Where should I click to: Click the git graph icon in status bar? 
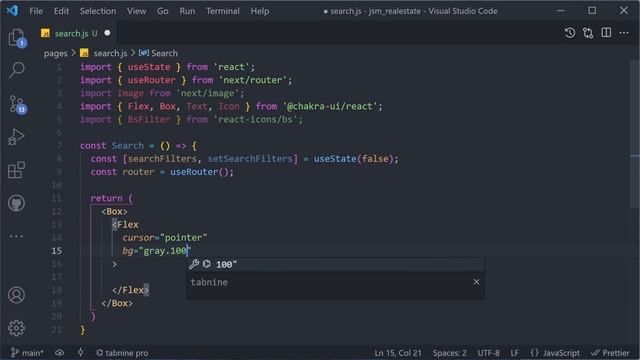pos(80,353)
